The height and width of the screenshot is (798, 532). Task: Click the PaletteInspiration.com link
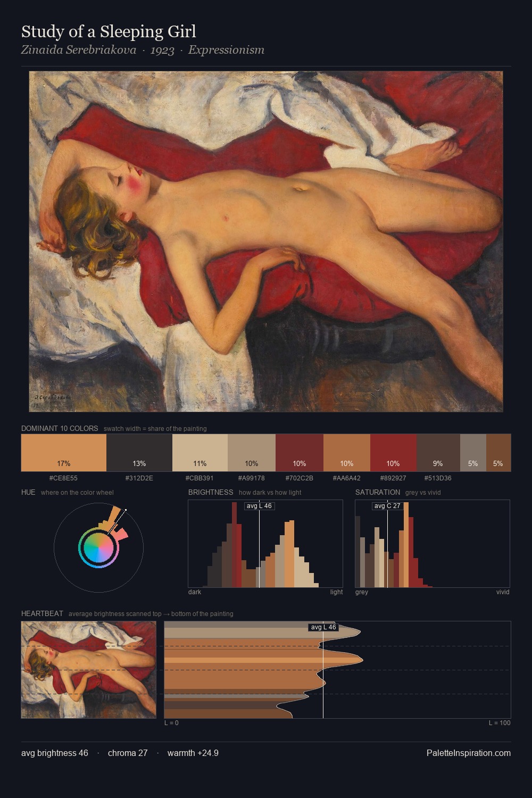click(x=469, y=753)
